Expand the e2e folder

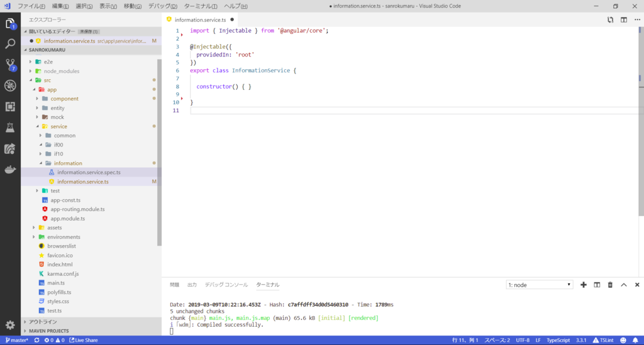(x=48, y=62)
